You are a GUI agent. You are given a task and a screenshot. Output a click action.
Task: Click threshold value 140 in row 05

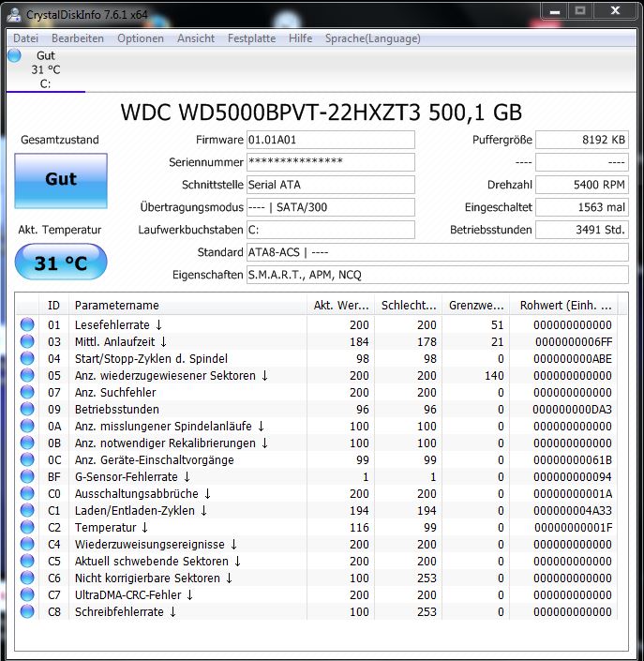point(494,376)
